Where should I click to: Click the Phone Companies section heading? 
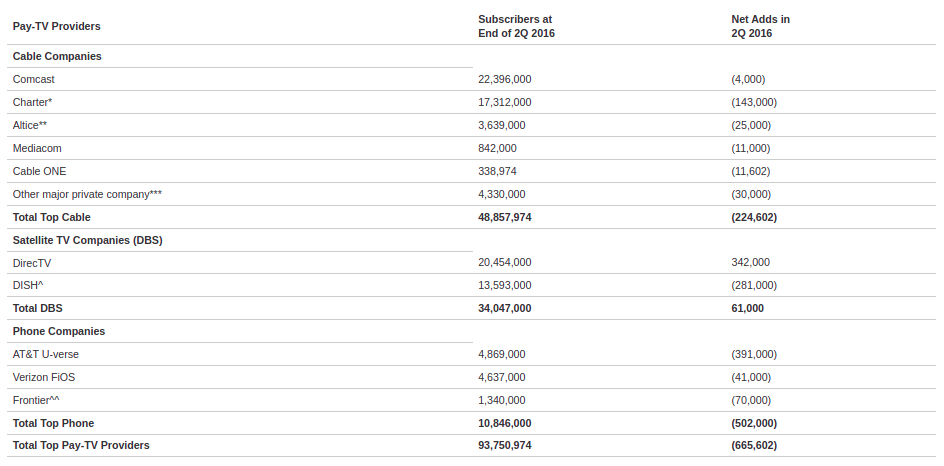[59, 331]
